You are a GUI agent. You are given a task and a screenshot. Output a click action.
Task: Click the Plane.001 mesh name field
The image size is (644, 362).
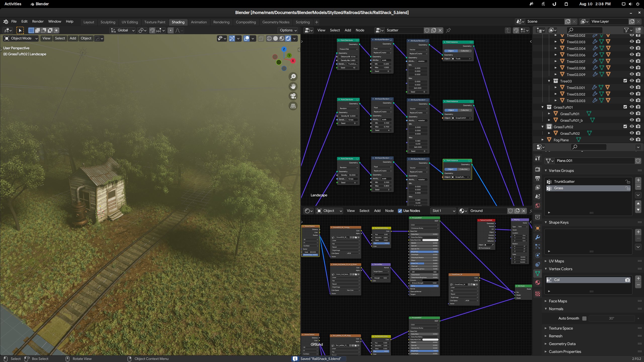pos(595,161)
